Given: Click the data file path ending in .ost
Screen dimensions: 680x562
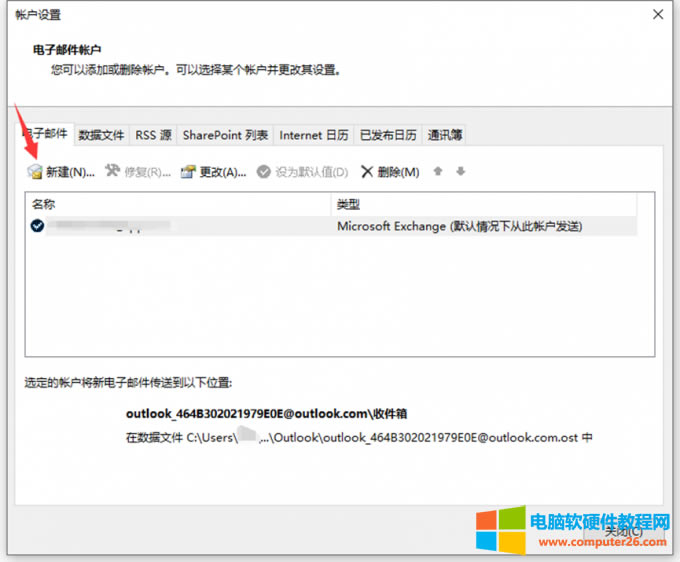Looking at the screenshot, I should tap(359, 437).
